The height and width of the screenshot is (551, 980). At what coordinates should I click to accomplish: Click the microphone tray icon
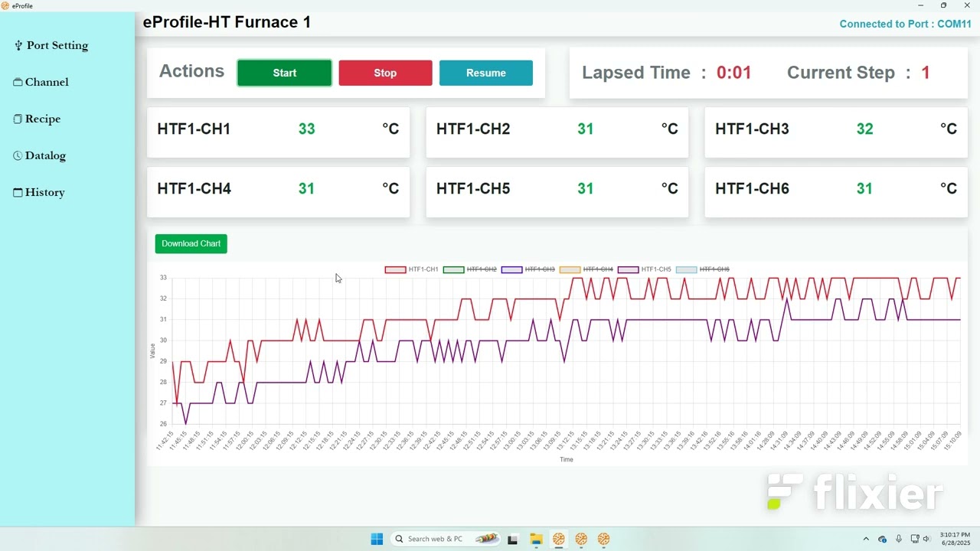click(899, 539)
